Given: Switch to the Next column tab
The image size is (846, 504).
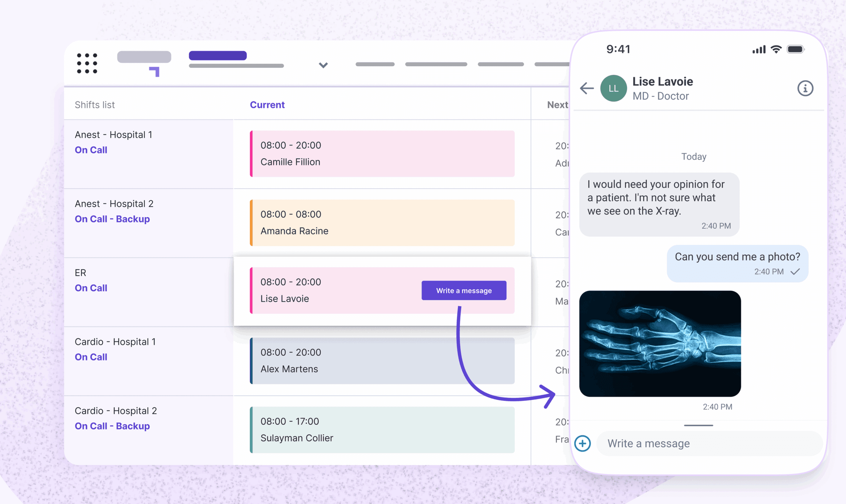Looking at the screenshot, I should (557, 105).
